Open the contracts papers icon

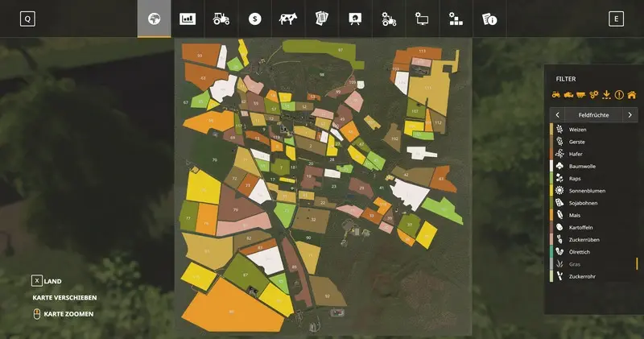pyautogui.click(x=321, y=19)
